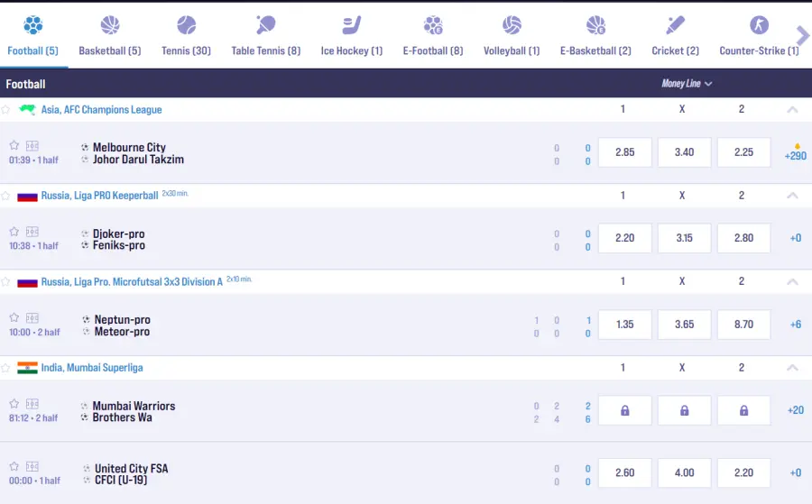Click the AFC Champions League Asia map icon

coord(27,109)
